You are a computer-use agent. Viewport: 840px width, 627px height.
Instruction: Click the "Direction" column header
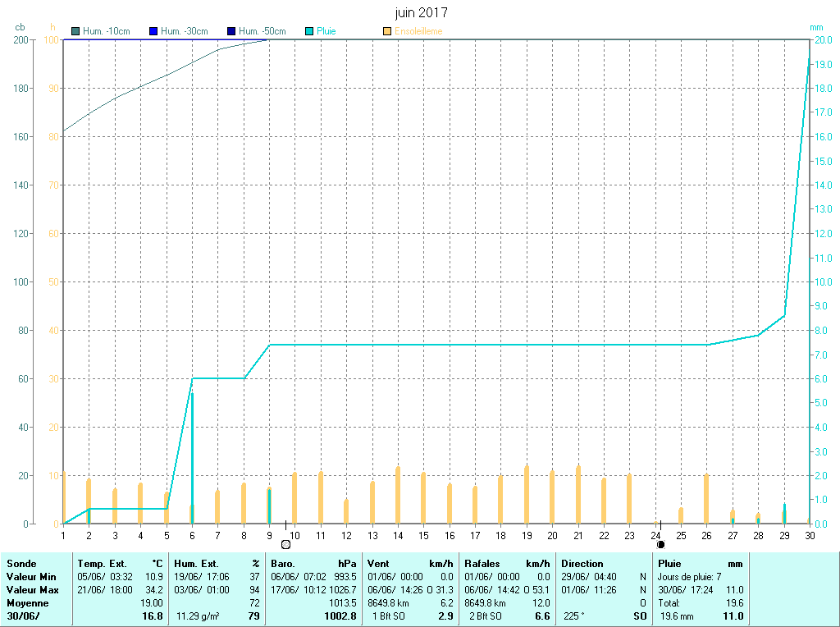coord(582,564)
